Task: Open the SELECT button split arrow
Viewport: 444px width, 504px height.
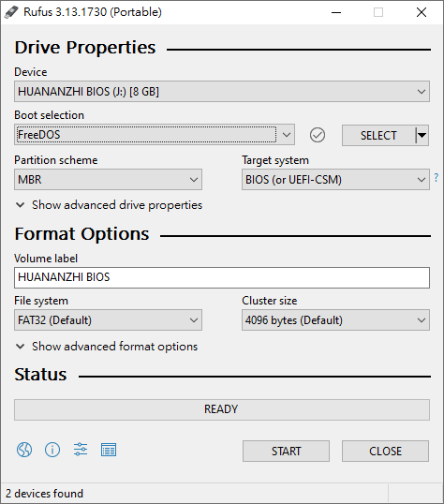Action: (x=422, y=135)
